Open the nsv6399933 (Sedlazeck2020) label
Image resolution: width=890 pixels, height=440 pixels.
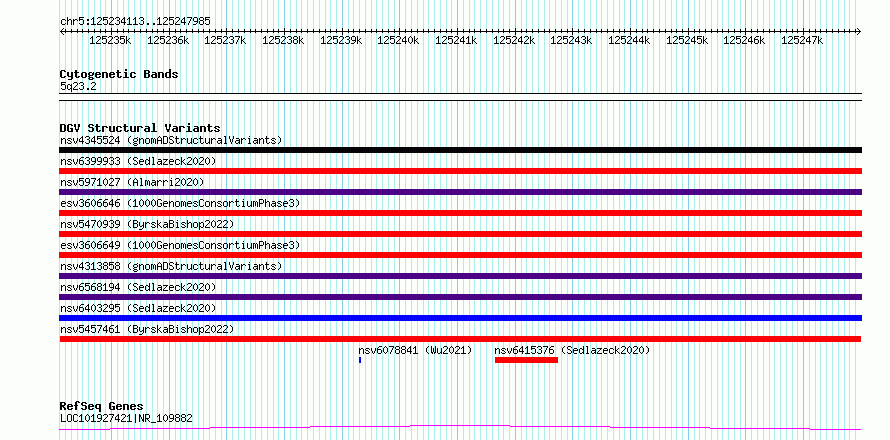tap(138, 161)
